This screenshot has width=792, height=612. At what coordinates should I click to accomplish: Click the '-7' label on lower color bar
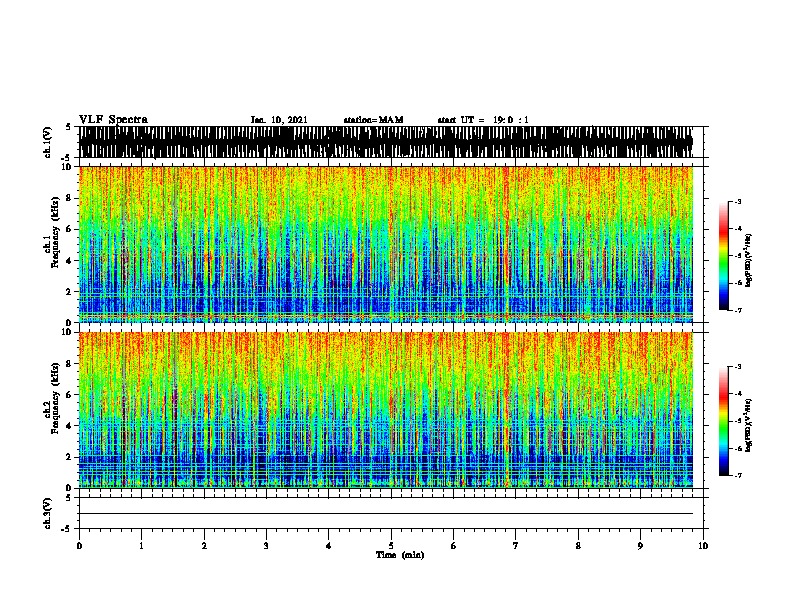coord(738,475)
